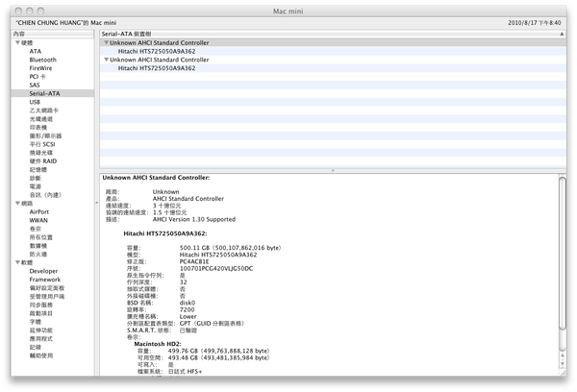Collapse the 軟體 software category
This screenshot has height=392, width=577.
[x=17, y=262]
